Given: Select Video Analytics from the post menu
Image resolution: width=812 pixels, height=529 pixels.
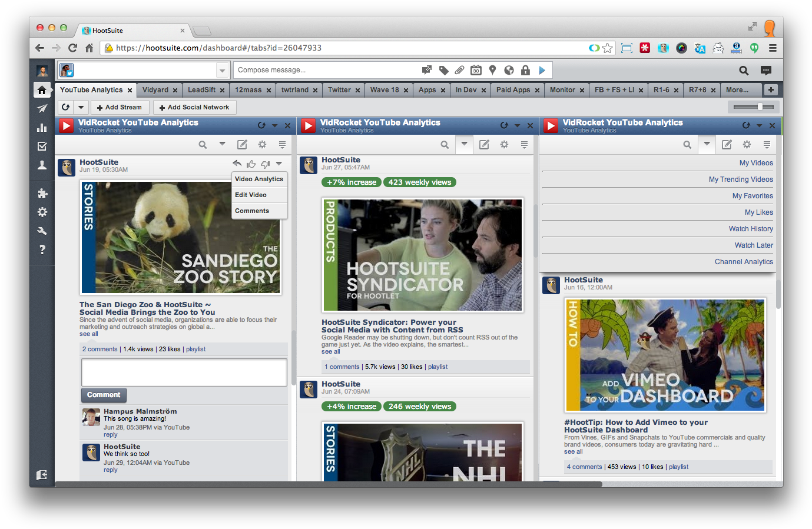Looking at the screenshot, I should [x=259, y=179].
